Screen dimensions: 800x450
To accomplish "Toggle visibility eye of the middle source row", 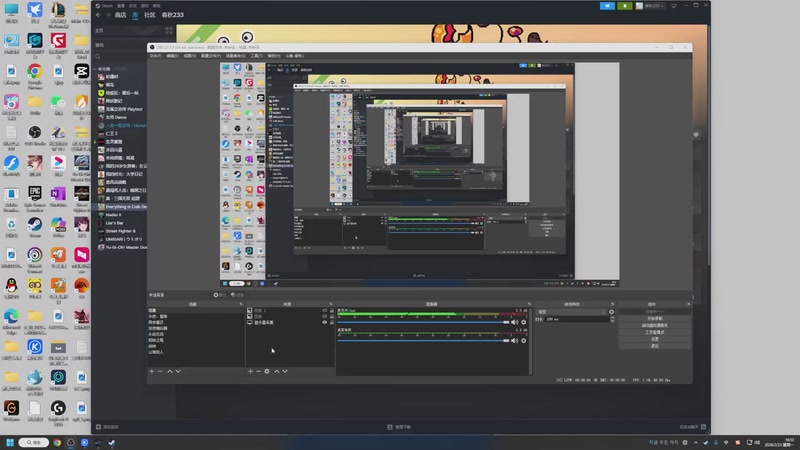I will pos(324,316).
